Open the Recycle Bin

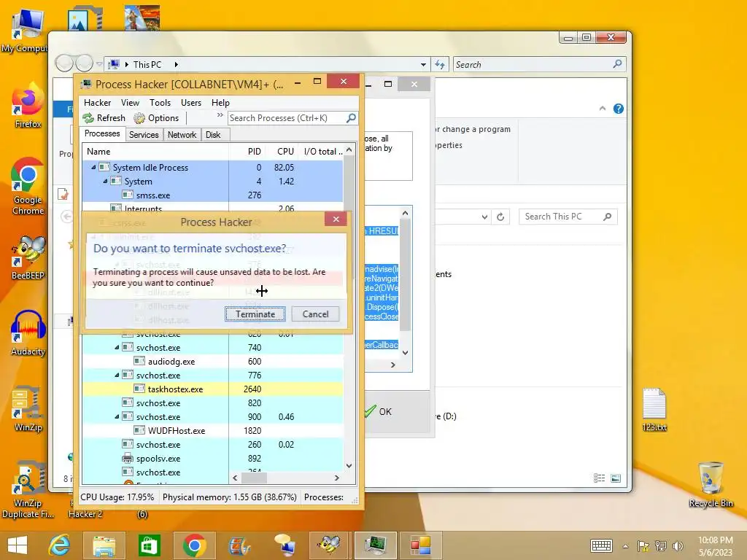711,485
